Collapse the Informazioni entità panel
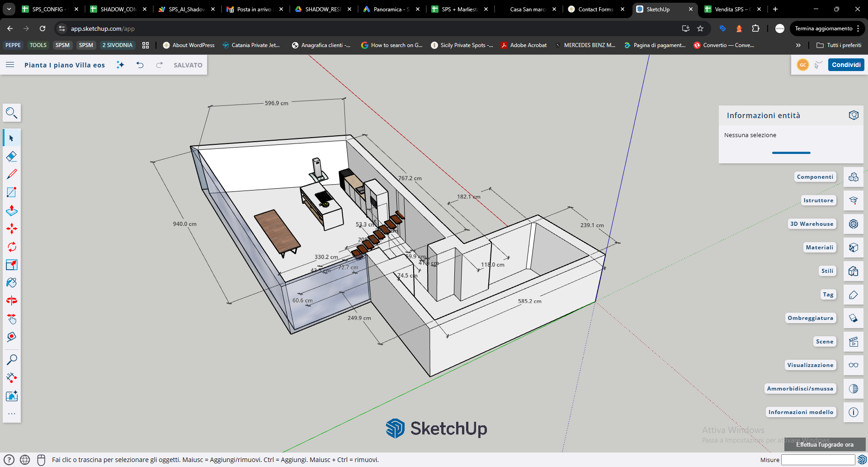 coord(853,115)
